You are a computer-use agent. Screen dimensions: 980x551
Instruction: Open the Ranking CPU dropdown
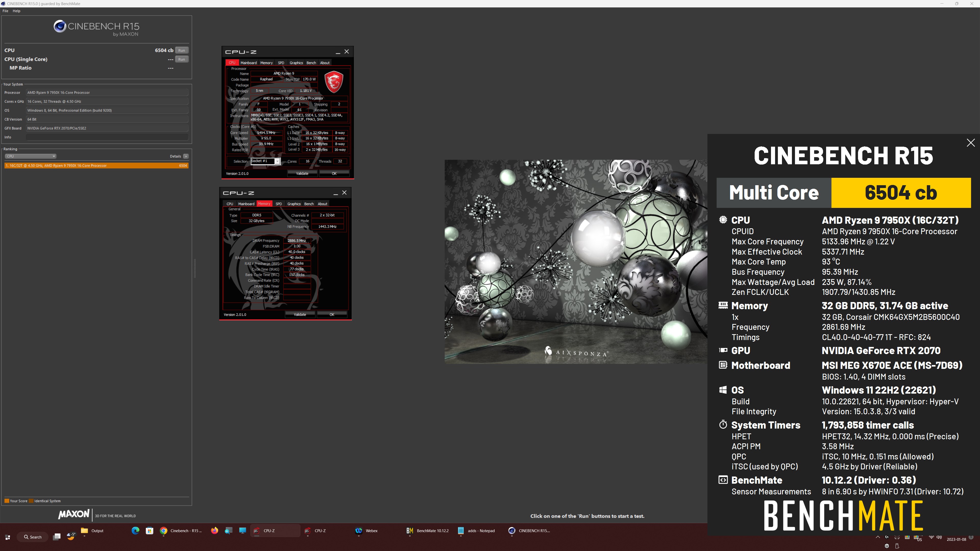tap(30, 156)
